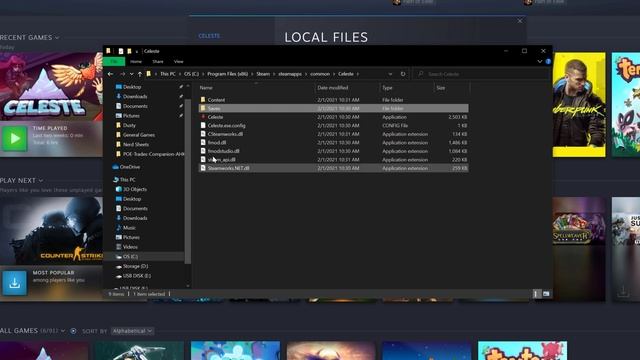The width and height of the screenshot is (640, 360).
Task: Select Storage (D:) drive in navigation pane
Action: pos(135,266)
